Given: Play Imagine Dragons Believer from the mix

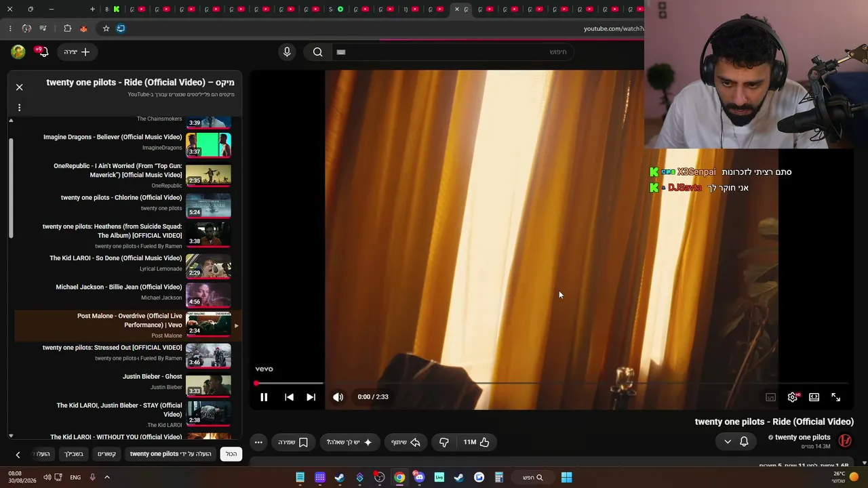Looking at the screenshot, I should click(x=129, y=144).
